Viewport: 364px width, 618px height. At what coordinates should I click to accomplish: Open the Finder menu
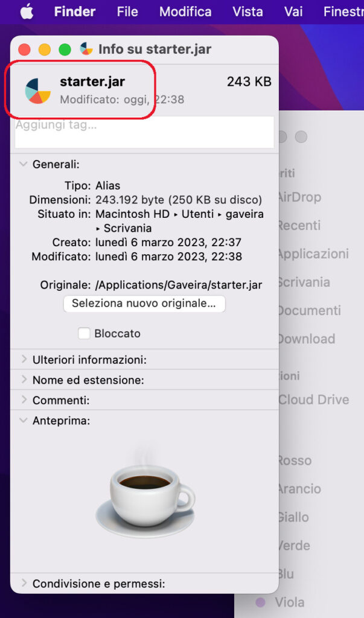(74, 12)
